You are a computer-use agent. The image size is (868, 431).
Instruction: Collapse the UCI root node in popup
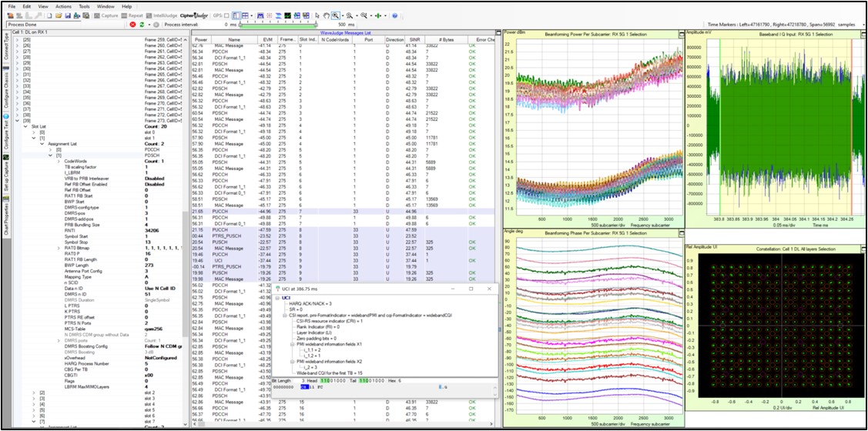(x=277, y=298)
